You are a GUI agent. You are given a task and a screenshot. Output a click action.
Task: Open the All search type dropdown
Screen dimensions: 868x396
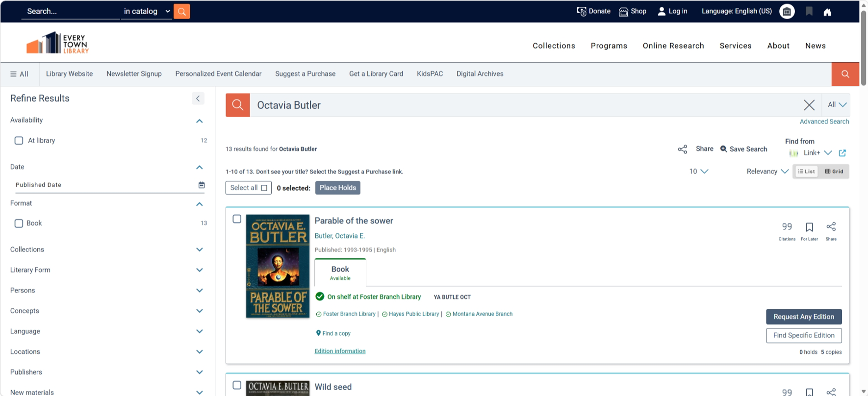[x=837, y=105]
